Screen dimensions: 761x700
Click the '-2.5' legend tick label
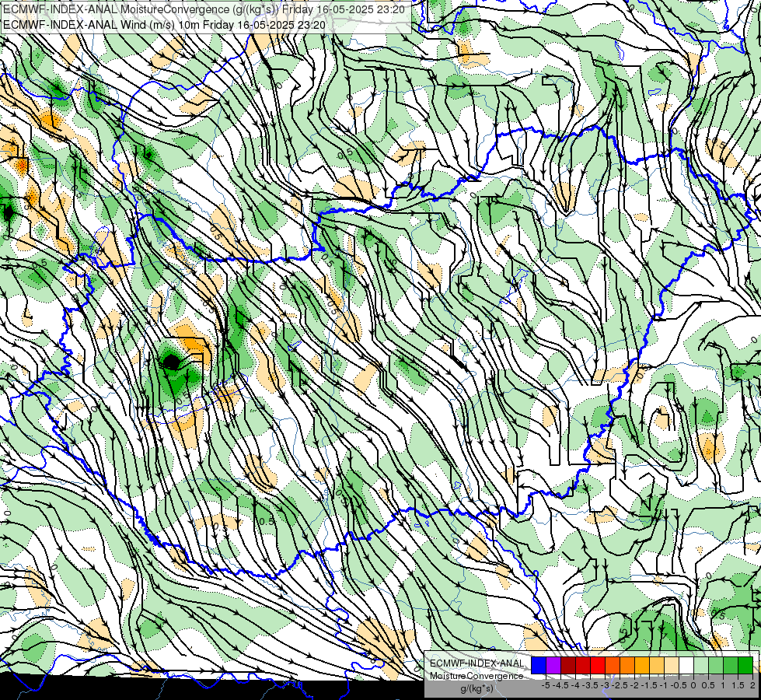(x=620, y=685)
